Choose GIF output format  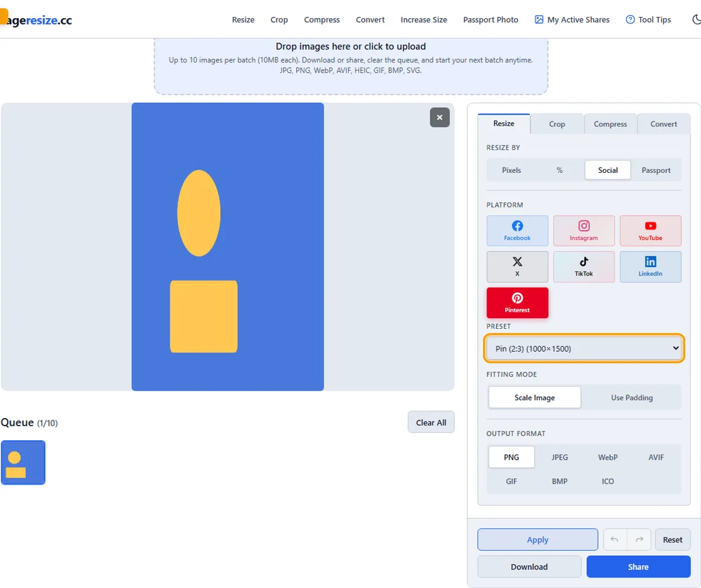[x=511, y=482]
